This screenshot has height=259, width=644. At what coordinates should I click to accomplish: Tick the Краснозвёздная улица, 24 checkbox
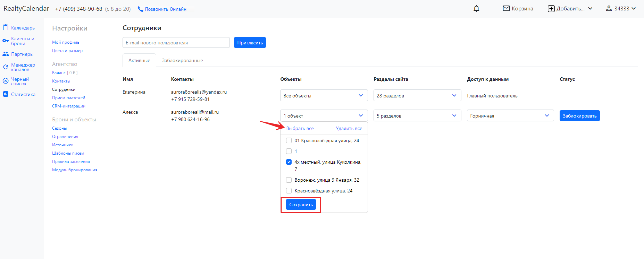[289, 191]
